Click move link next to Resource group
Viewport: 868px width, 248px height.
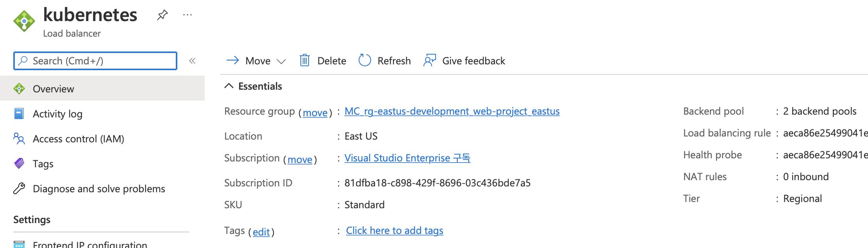pyautogui.click(x=315, y=113)
